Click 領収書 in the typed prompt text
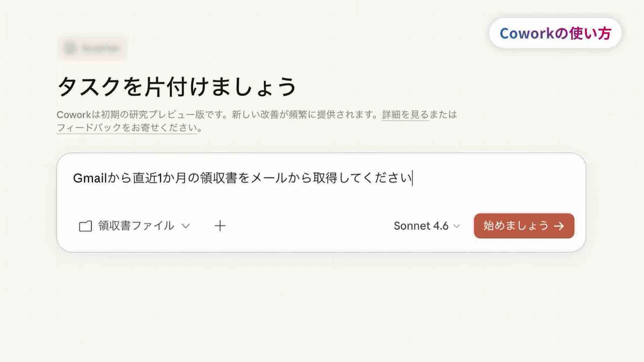 coord(219,178)
